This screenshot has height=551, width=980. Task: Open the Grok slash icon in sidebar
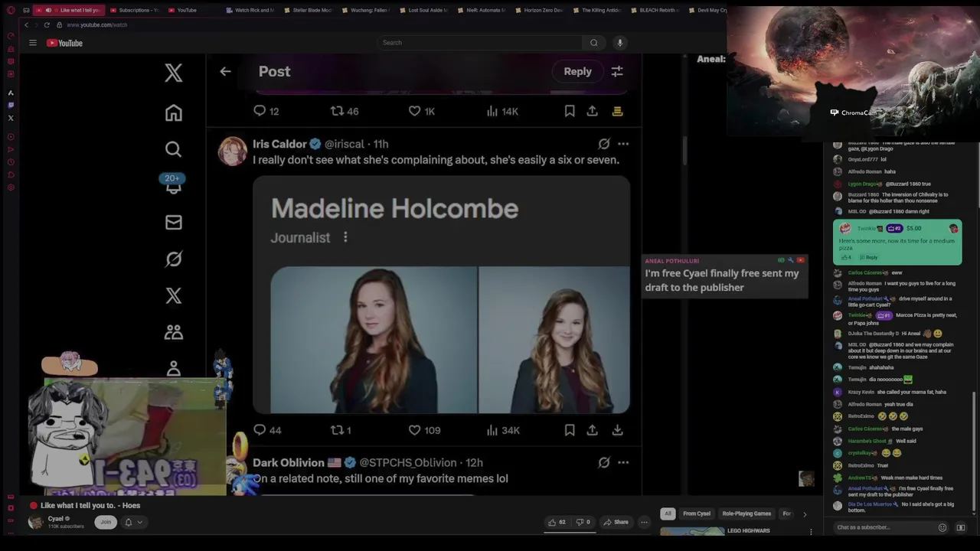[174, 259]
